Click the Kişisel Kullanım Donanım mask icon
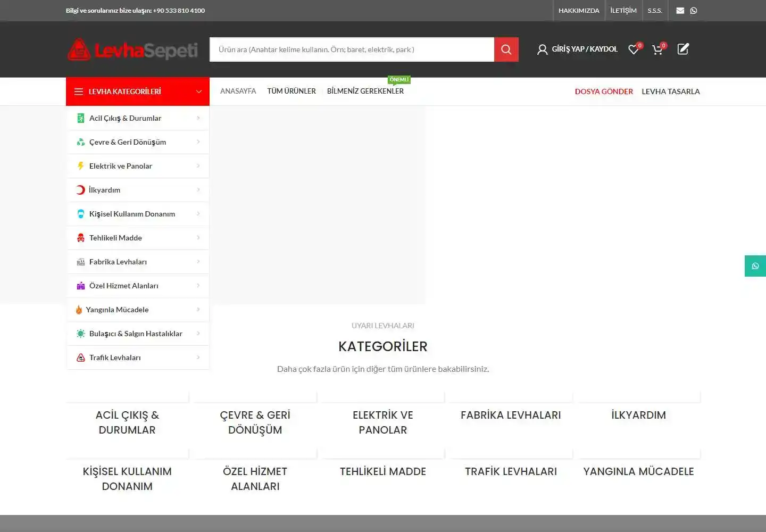Screen dimensions: 766x532 coord(81,214)
